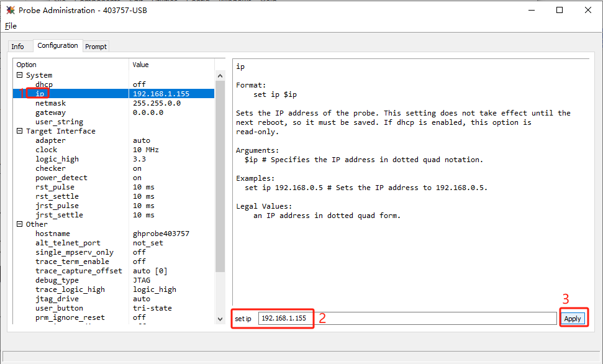Select the debug_type option
Viewport: 603px width, 364px height.
point(57,280)
